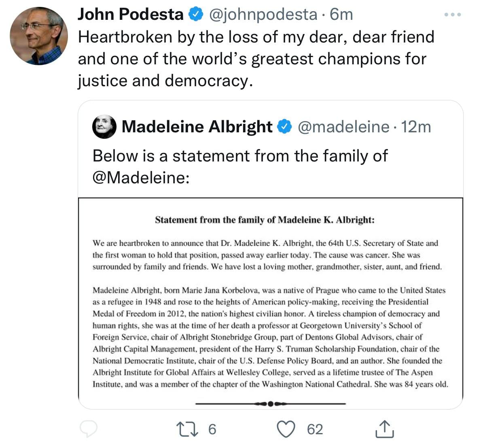Viewport: 479px width, 448px height.
Task: Open Madeleine Albright's small avatar
Action: 104,127
